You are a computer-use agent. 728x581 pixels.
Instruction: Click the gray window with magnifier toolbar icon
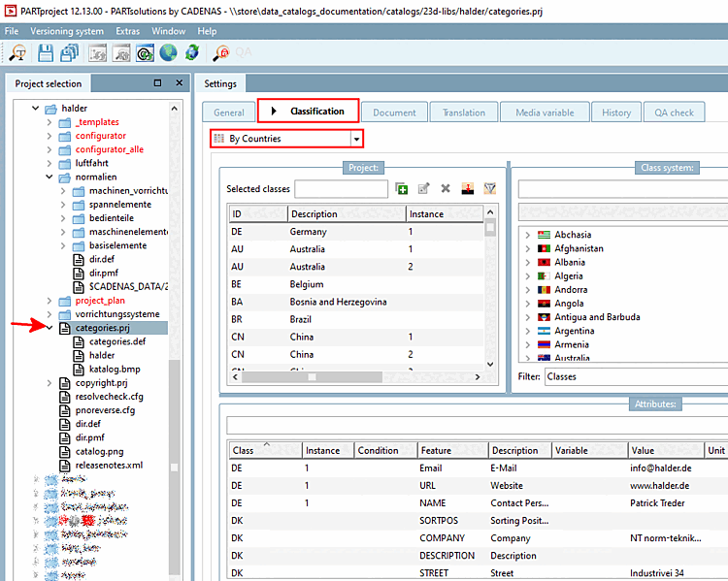tap(121, 53)
